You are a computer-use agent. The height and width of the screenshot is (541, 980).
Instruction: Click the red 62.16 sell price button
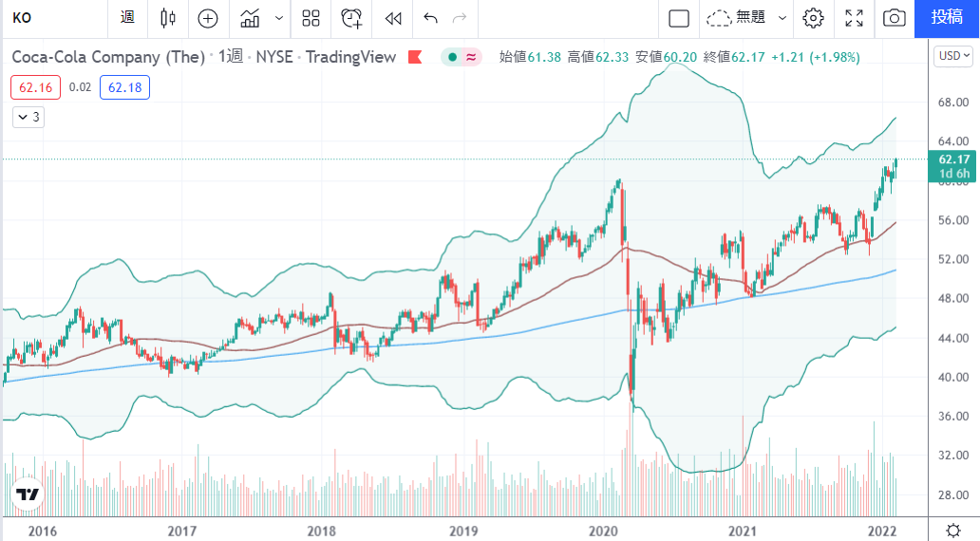click(36, 87)
